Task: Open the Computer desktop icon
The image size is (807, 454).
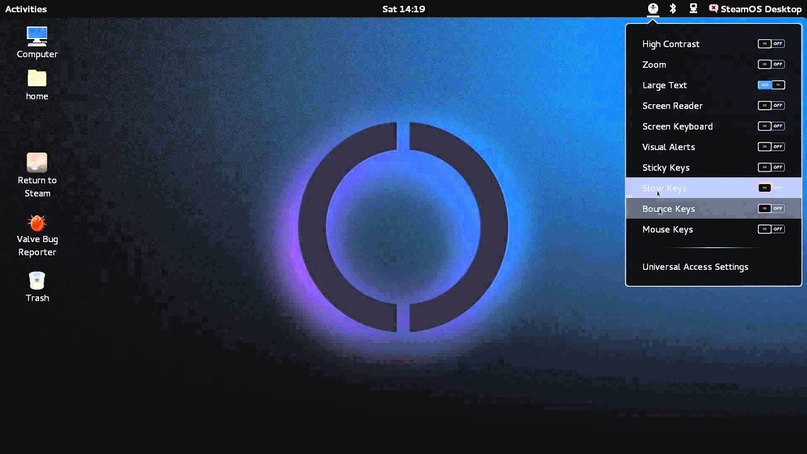Action: tap(37, 42)
